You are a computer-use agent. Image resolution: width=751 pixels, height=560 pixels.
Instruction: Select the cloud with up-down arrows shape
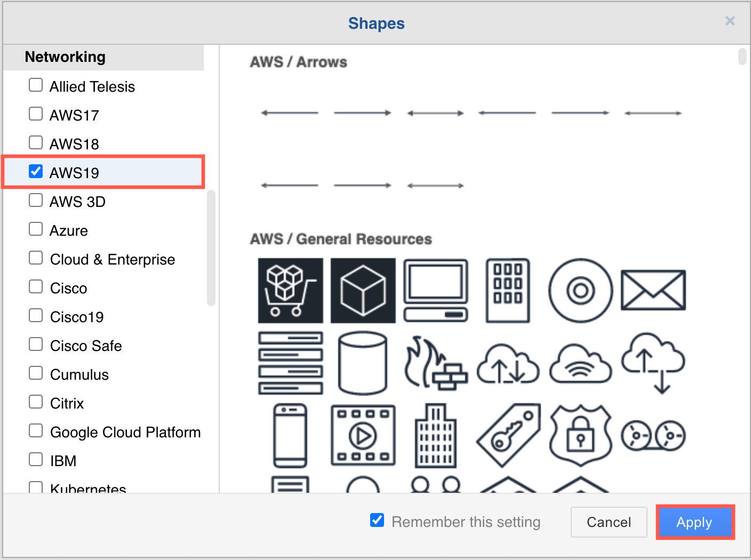coord(508,363)
